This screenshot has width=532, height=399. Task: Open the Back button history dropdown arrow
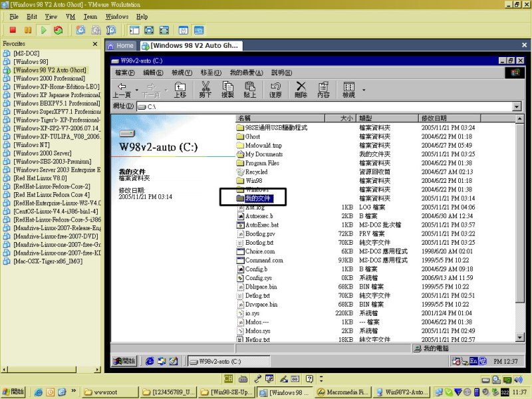coord(137,90)
